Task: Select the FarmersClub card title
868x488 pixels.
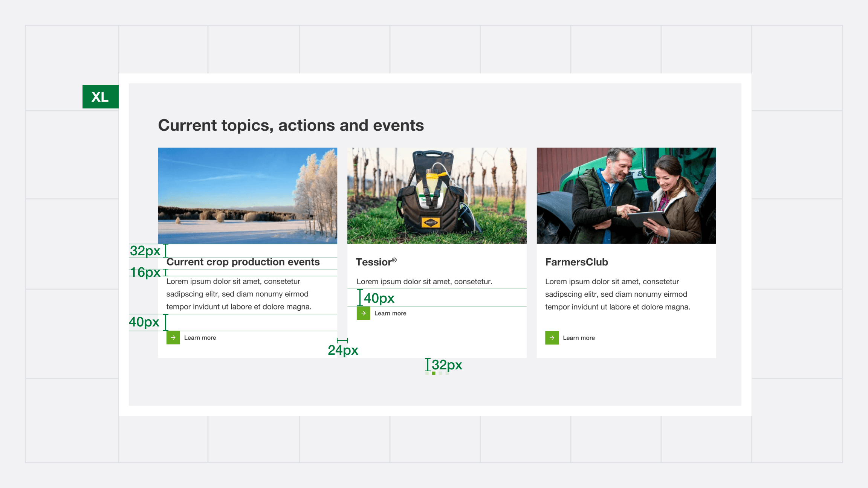Action: (x=577, y=262)
